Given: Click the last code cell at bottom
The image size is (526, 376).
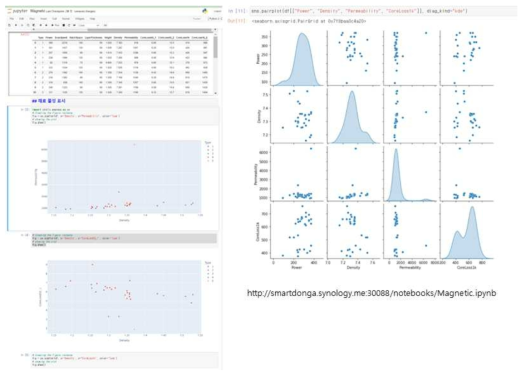Looking at the screenshot, I should (124, 360).
